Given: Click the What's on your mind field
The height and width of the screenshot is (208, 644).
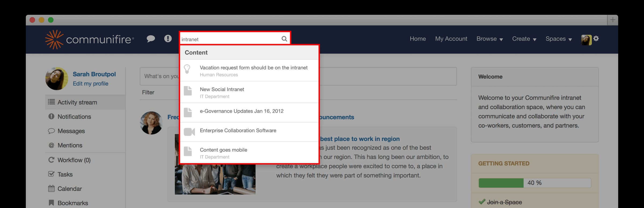Looking at the screenshot, I should 298,76.
